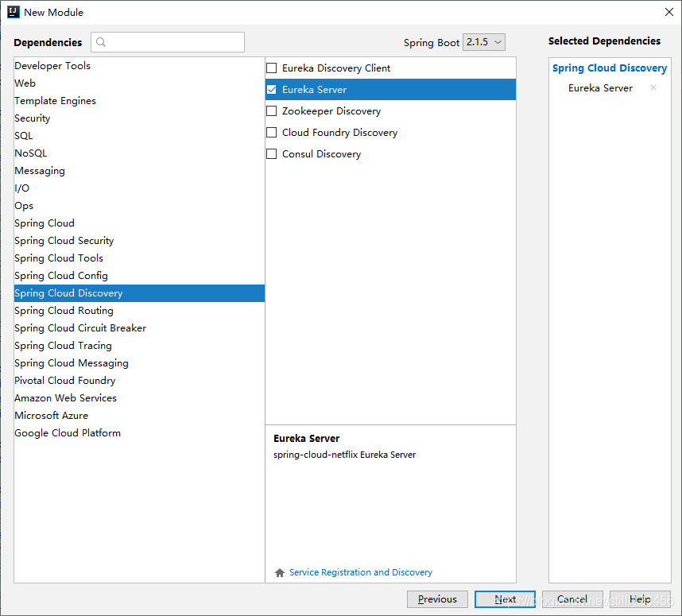Focus the dependencies search input field
Viewport: 682px width, 616px height.
[x=168, y=42]
